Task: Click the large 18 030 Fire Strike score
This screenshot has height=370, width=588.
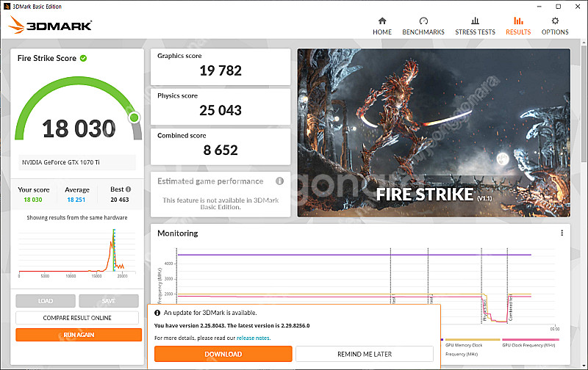Action: (x=79, y=128)
